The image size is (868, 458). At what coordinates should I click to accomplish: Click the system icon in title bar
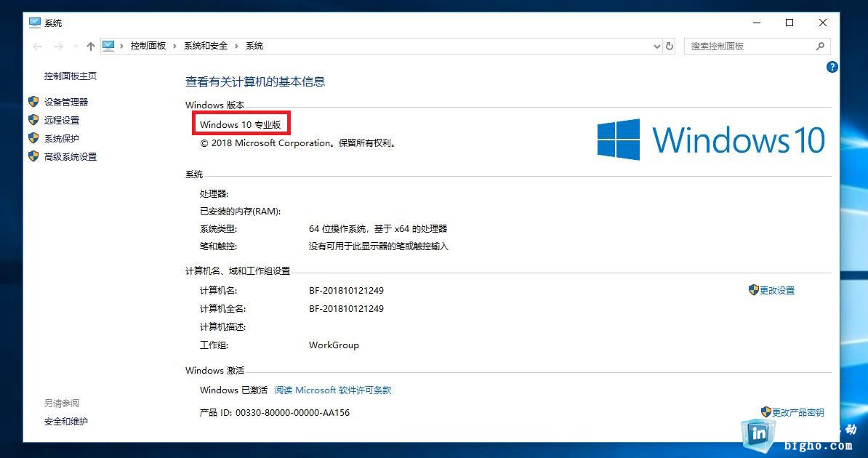pos(35,23)
